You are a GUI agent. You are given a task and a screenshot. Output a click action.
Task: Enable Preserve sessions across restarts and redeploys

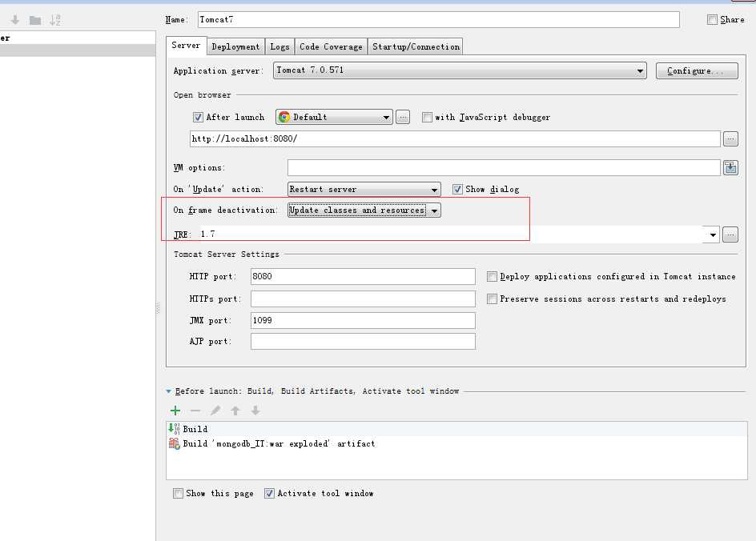click(x=492, y=299)
